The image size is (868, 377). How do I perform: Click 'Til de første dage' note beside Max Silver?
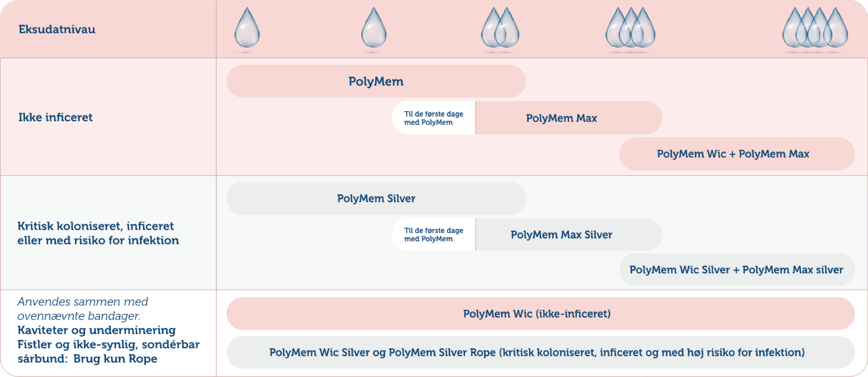434,234
